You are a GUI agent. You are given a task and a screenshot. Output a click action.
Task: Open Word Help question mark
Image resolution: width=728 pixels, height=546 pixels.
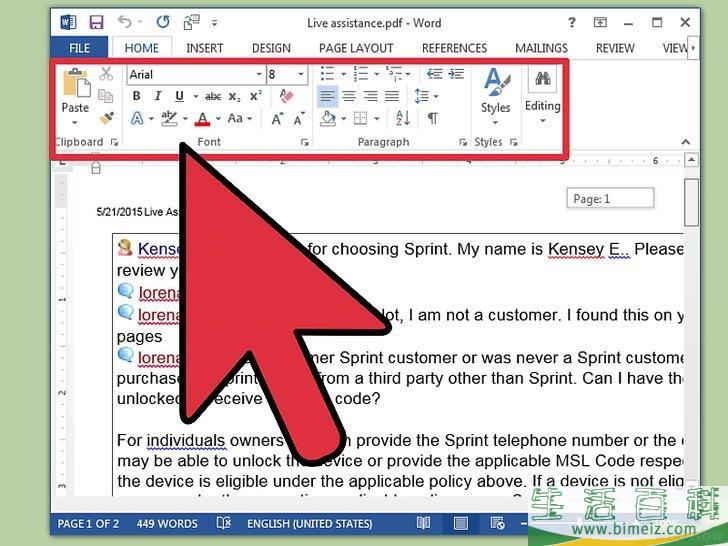pyautogui.click(x=572, y=22)
